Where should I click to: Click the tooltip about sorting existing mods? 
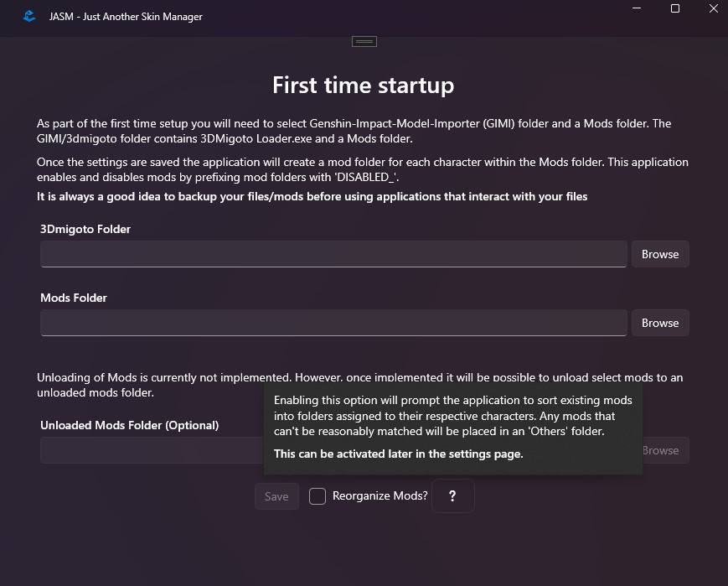tap(453, 428)
